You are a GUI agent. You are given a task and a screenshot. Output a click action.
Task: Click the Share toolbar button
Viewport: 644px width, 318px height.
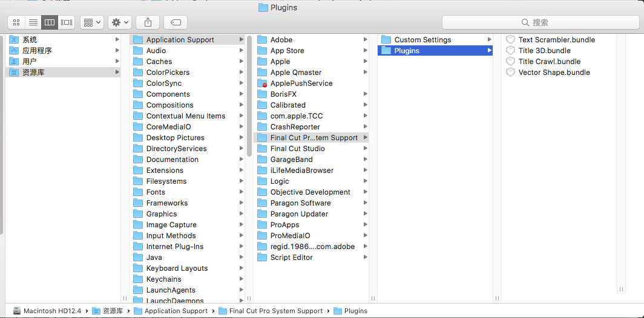[148, 22]
